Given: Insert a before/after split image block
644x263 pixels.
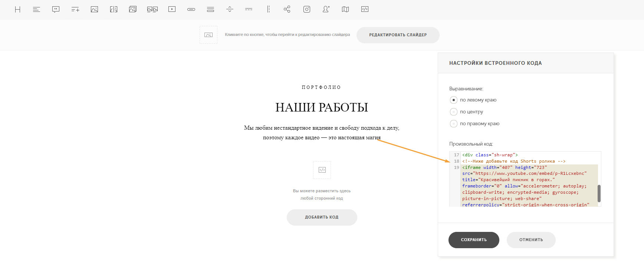Looking at the screenshot, I should 114,9.
